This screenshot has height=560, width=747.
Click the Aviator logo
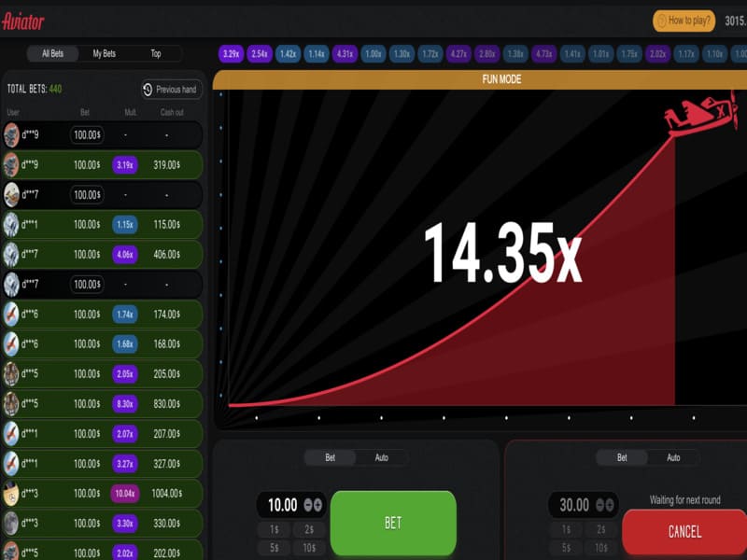point(23,21)
